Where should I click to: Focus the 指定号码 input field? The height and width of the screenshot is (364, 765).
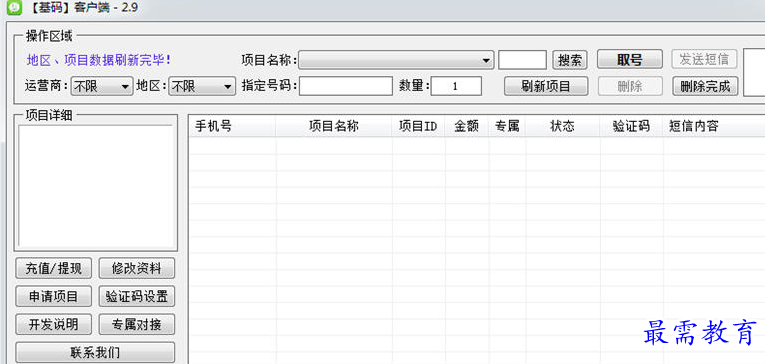[x=346, y=86]
